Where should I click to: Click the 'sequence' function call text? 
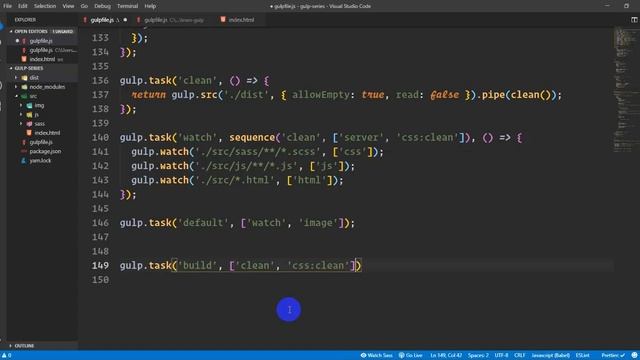[252, 138]
